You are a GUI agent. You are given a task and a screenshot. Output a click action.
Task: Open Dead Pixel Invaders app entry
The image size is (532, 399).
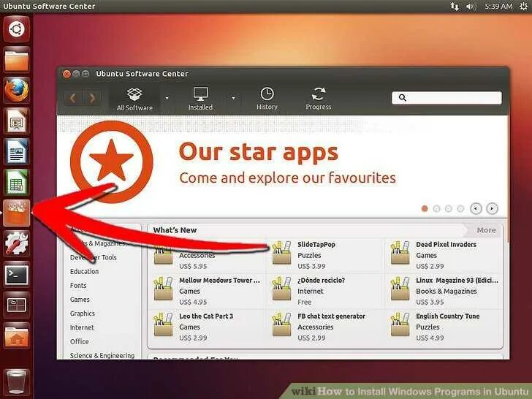tap(444, 255)
